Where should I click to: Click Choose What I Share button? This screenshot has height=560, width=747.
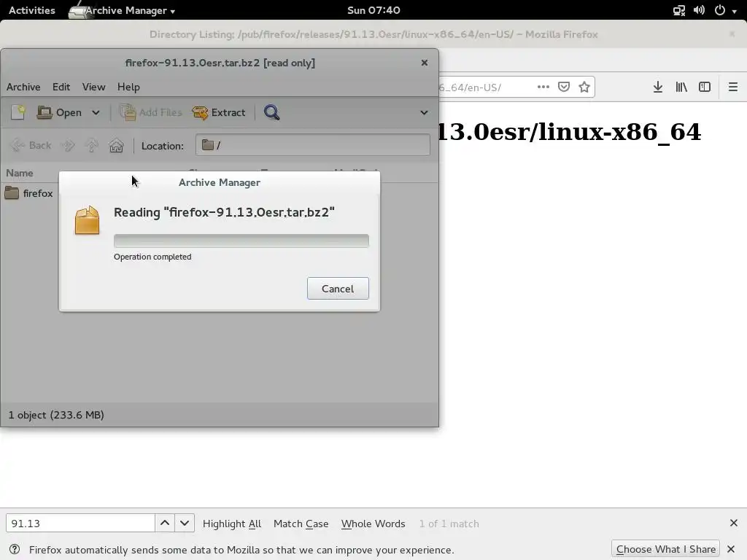click(665, 549)
